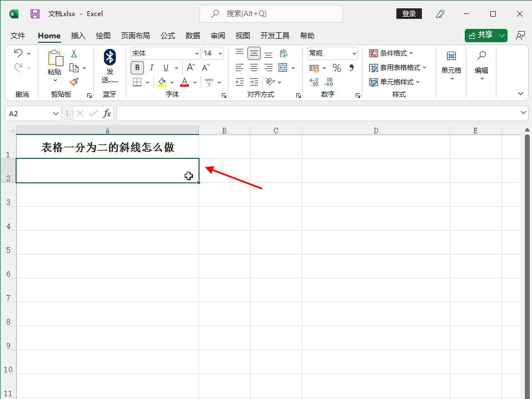The width and height of the screenshot is (532, 399).
Task: Decrease decimal places
Action: 329,82
